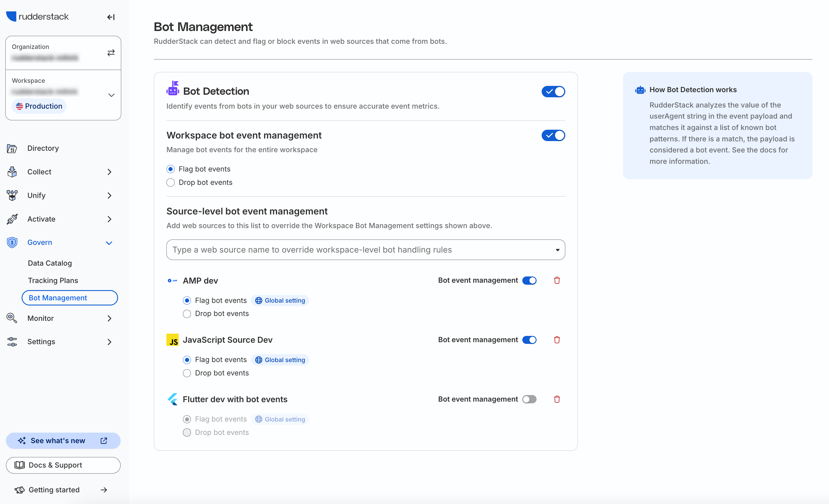Click the Govern shield icon
Image resolution: width=829 pixels, height=504 pixels.
(12, 243)
